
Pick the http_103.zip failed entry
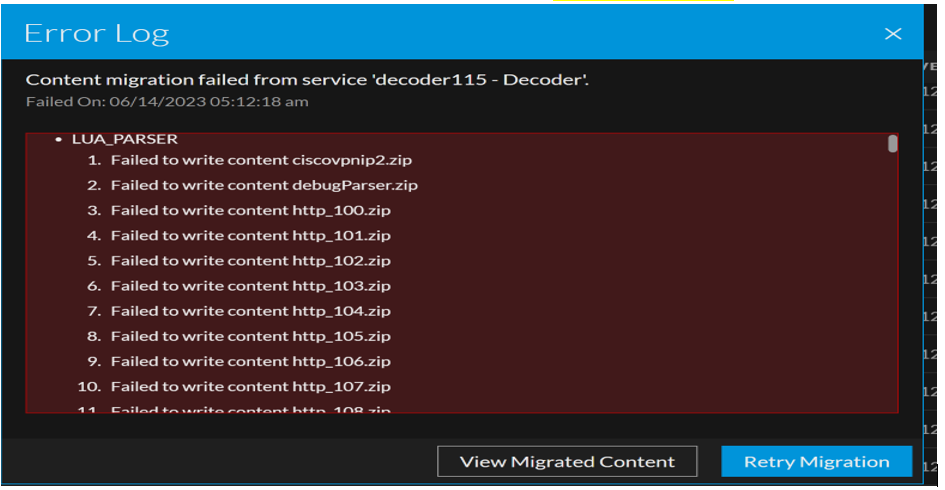click(250, 286)
